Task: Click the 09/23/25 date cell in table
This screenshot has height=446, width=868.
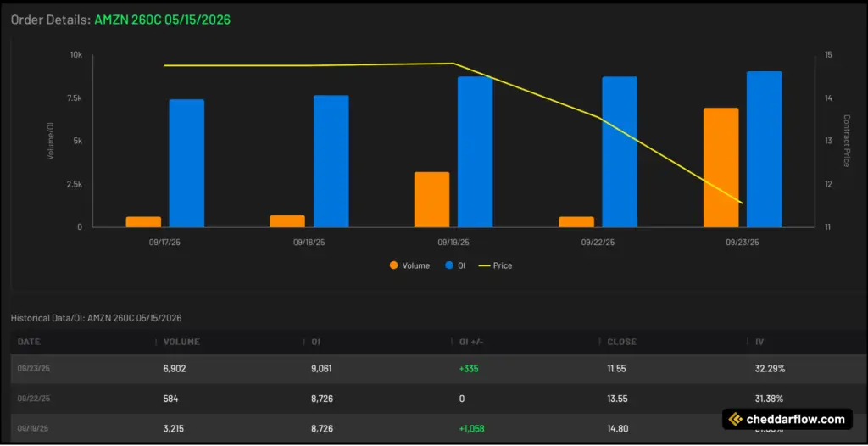Action: coord(34,369)
